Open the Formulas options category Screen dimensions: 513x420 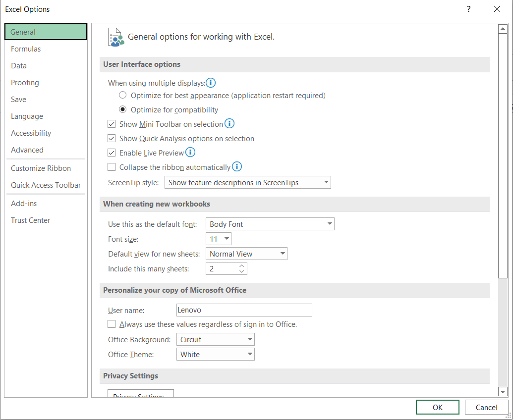click(26, 49)
